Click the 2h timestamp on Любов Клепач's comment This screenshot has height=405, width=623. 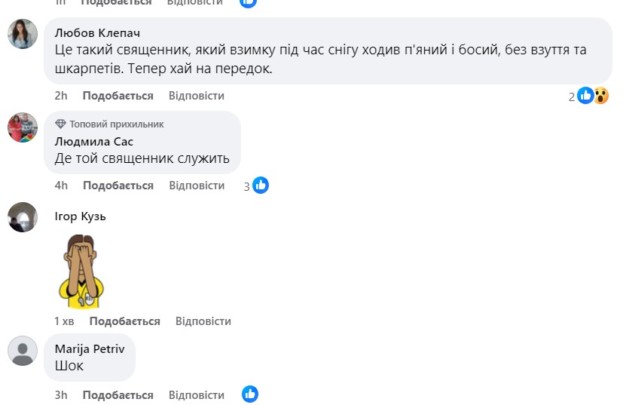click(x=61, y=96)
